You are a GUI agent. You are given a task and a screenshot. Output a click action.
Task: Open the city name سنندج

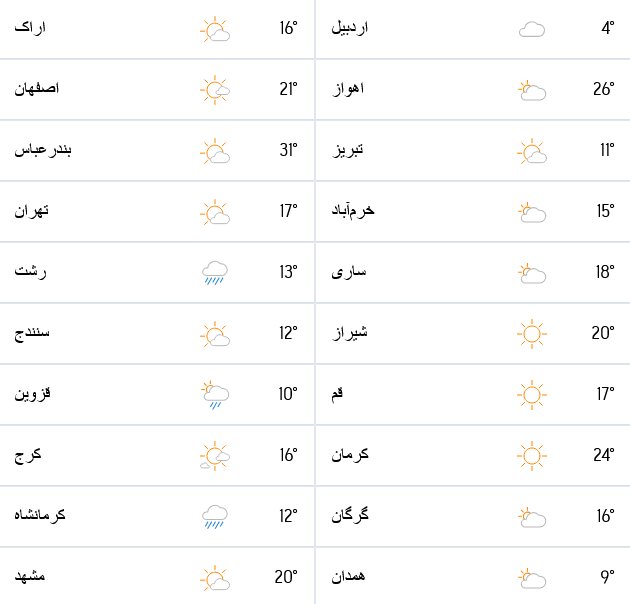33,333
